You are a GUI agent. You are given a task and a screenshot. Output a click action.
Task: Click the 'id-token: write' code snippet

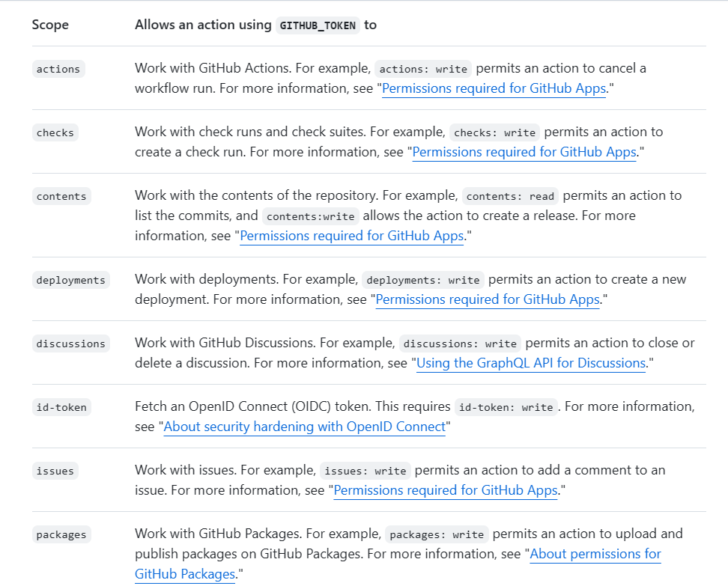coord(506,407)
